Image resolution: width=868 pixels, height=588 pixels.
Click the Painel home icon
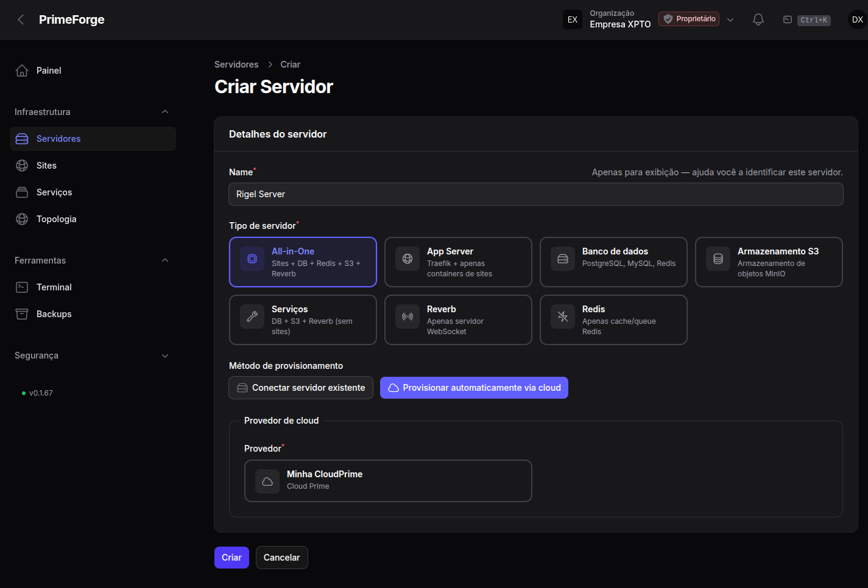click(x=22, y=71)
